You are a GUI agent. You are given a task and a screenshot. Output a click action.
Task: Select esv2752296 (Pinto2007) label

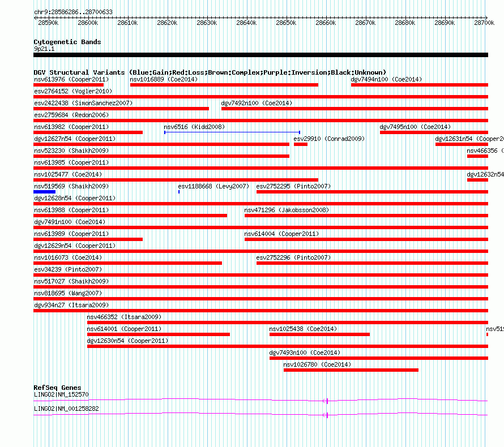pyautogui.click(x=293, y=257)
